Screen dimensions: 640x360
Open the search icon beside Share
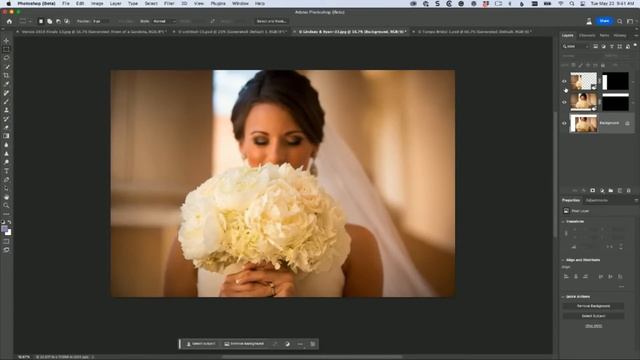click(x=620, y=21)
